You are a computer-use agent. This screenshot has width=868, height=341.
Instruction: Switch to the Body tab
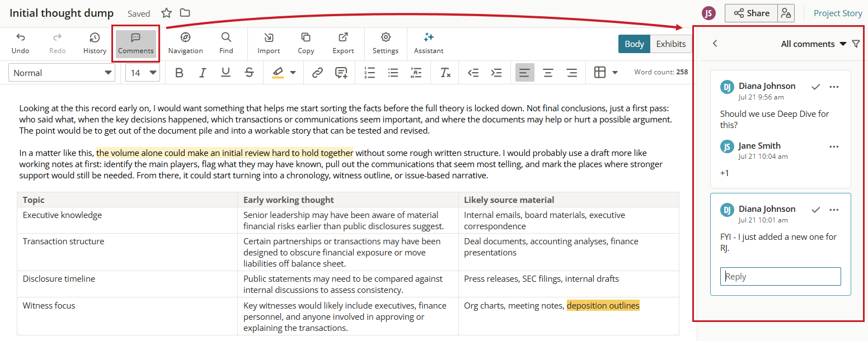[634, 44]
